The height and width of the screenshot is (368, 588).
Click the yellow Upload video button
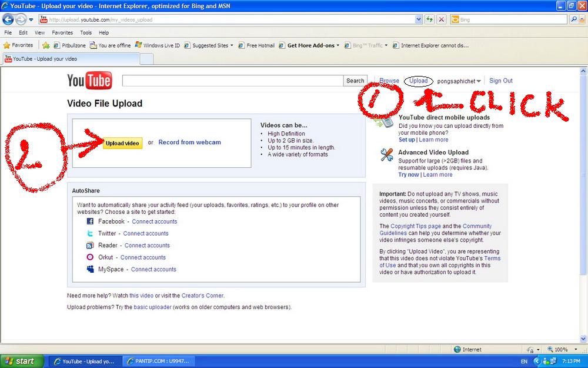coord(122,143)
